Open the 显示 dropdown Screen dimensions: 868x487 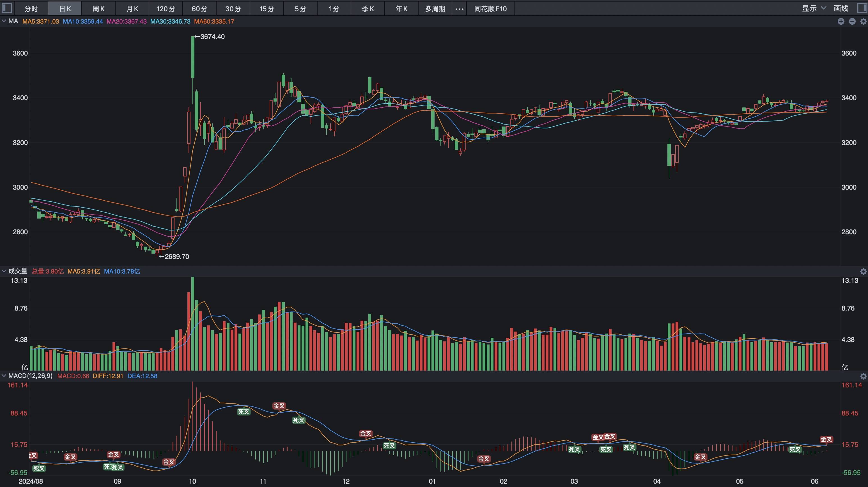pyautogui.click(x=813, y=8)
